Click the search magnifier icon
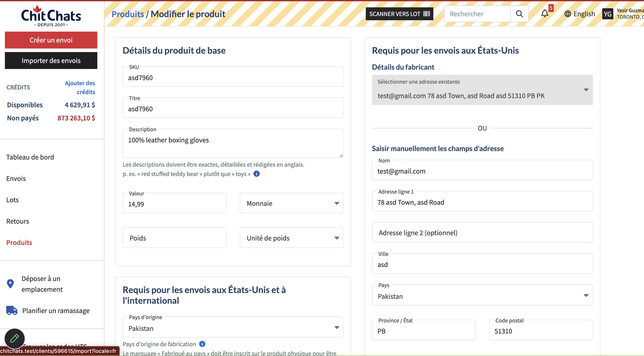The height and width of the screenshot is (356, 644). [x=519, y=14]
